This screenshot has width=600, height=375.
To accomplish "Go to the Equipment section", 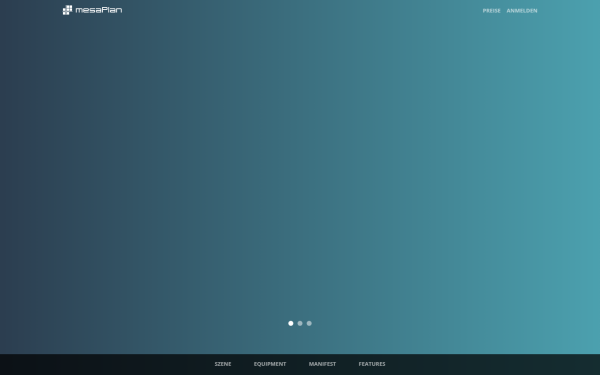I will pos(270,364).
